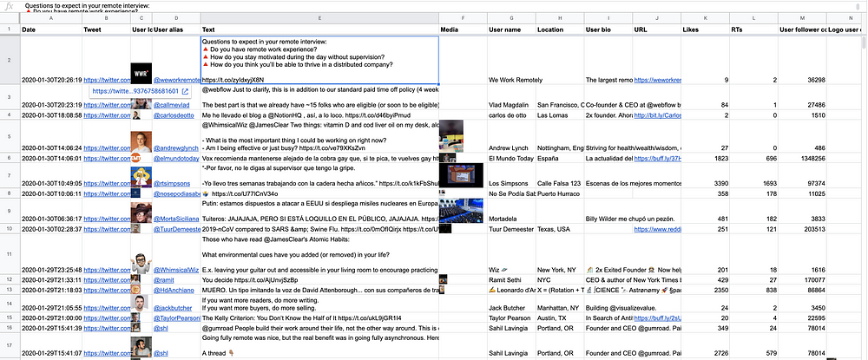Select the RTs value 1693

pos(753,176)
